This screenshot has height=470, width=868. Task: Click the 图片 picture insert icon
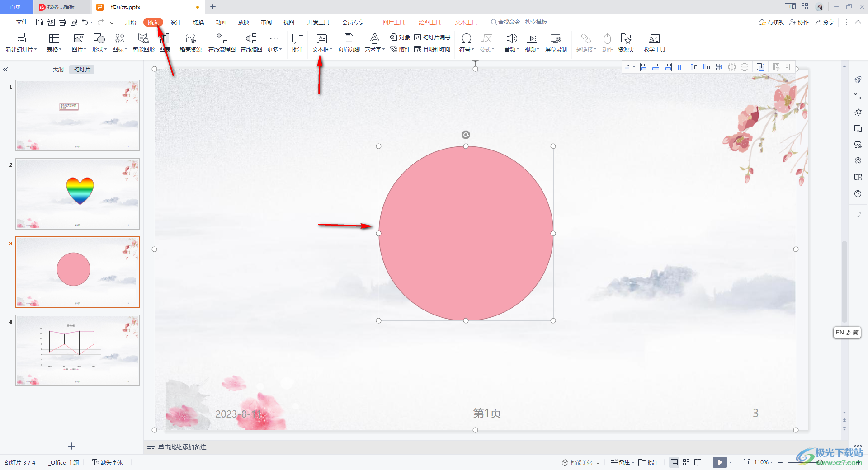pos(79,38)
